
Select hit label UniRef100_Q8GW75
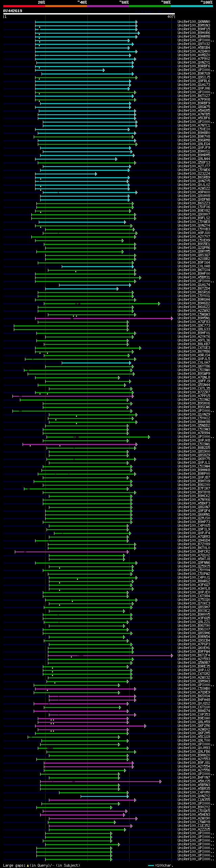pos(194,107)
